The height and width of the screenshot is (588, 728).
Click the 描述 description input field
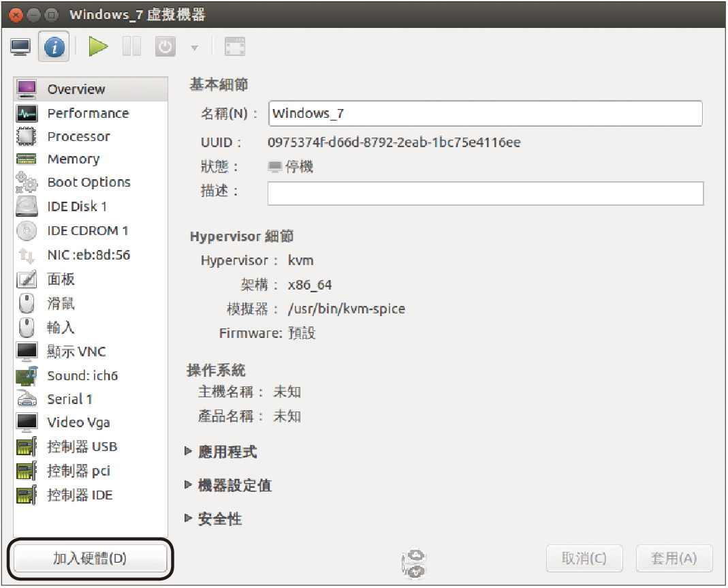(486, 194)
